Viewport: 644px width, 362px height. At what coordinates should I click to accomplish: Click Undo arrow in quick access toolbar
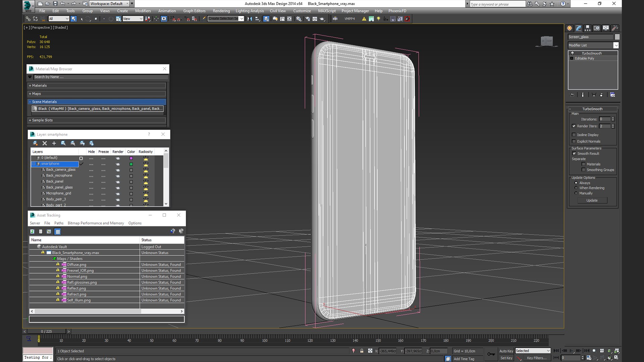[63, 4]
